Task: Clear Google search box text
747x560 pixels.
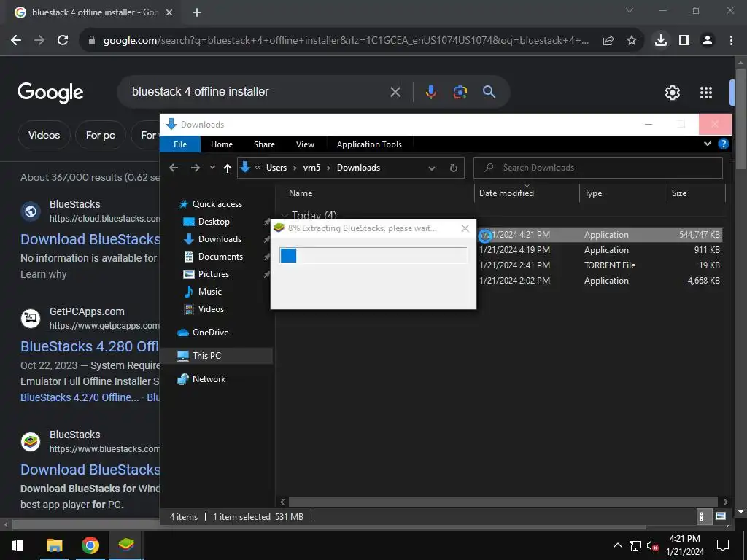Action: [x=395, y=92]
